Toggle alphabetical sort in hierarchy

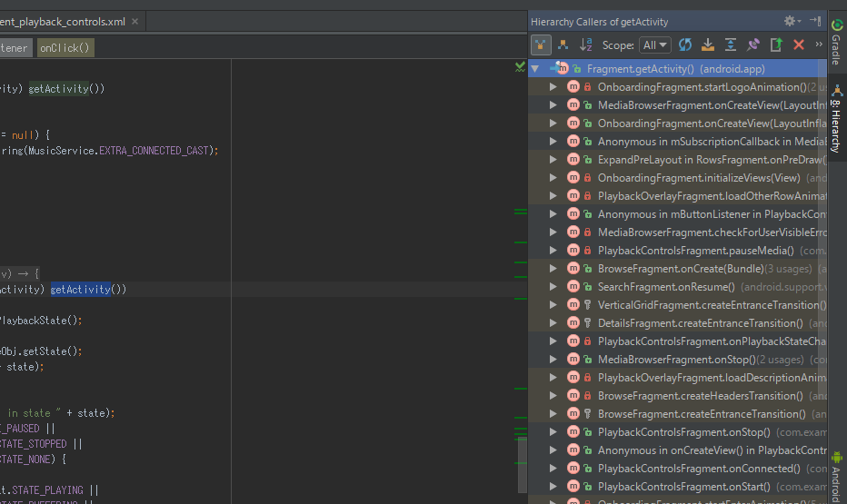coord(586,44)
